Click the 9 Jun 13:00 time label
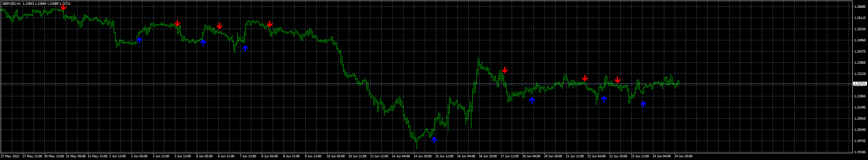The image size is (868, 160). coord(313,156)
